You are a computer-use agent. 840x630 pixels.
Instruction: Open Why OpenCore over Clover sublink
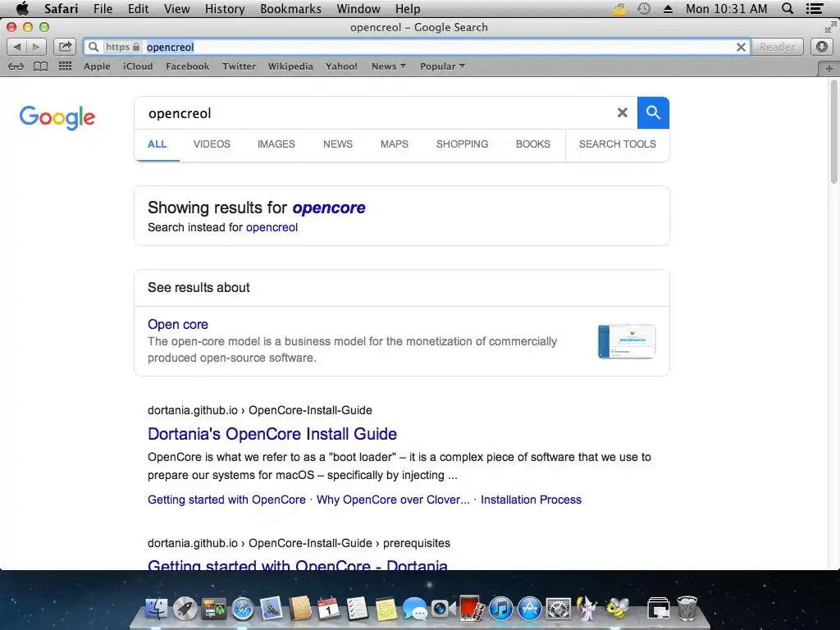tap(393, 500)
